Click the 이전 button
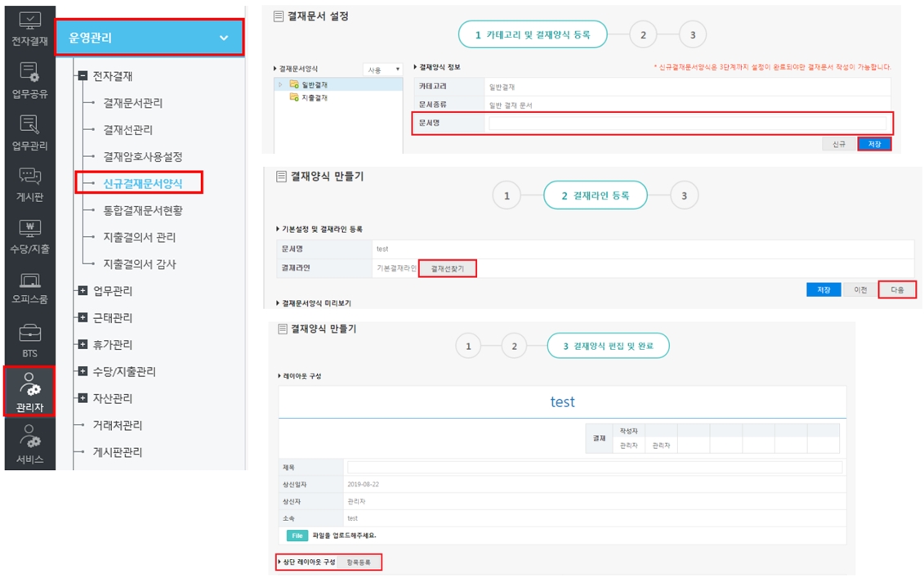 [859, 289]
